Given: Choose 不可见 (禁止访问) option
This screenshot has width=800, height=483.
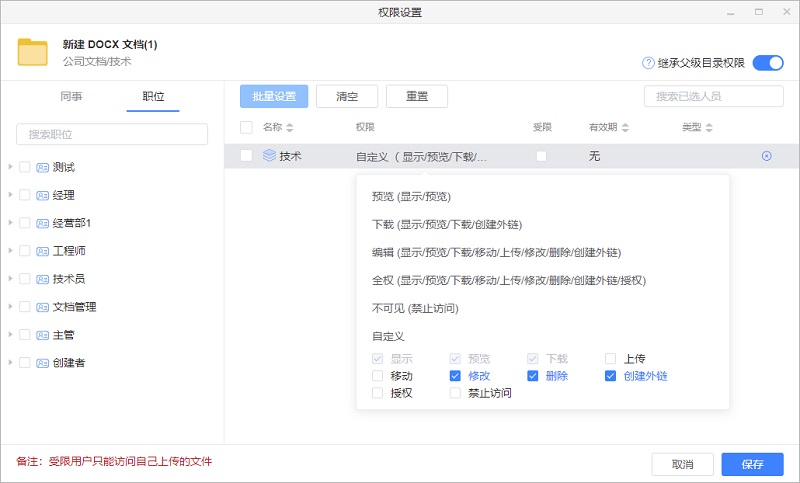Looking at the screenshot, I should click(415, 309).
